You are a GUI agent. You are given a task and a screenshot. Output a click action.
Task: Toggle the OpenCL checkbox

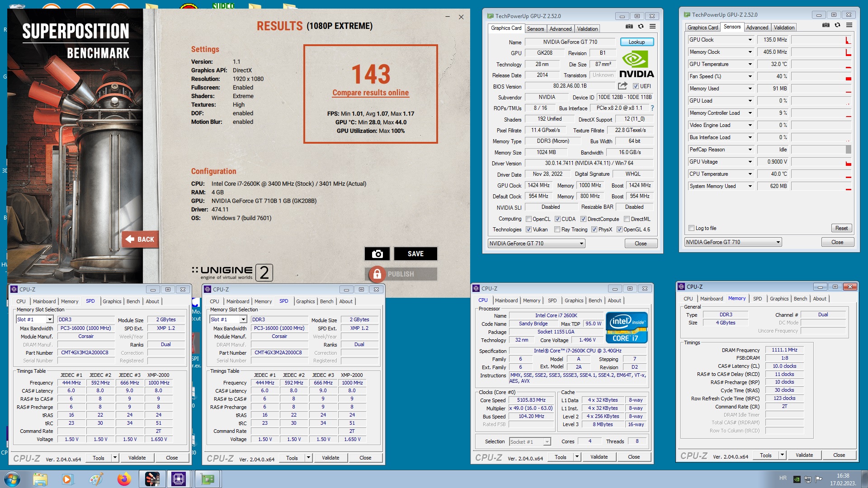[528, 219]
